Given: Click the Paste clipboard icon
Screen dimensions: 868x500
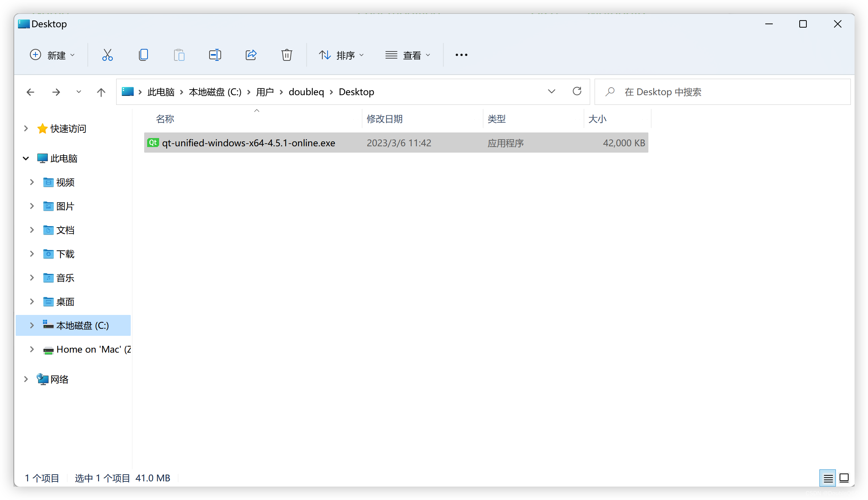Looking at the screenshot, I should (179, 55).
